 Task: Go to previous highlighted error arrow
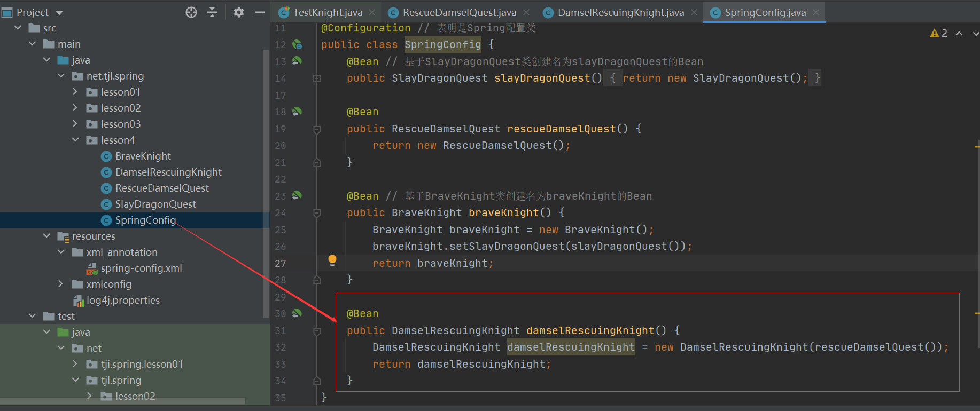pyautogui.click(x=959, y=33)
